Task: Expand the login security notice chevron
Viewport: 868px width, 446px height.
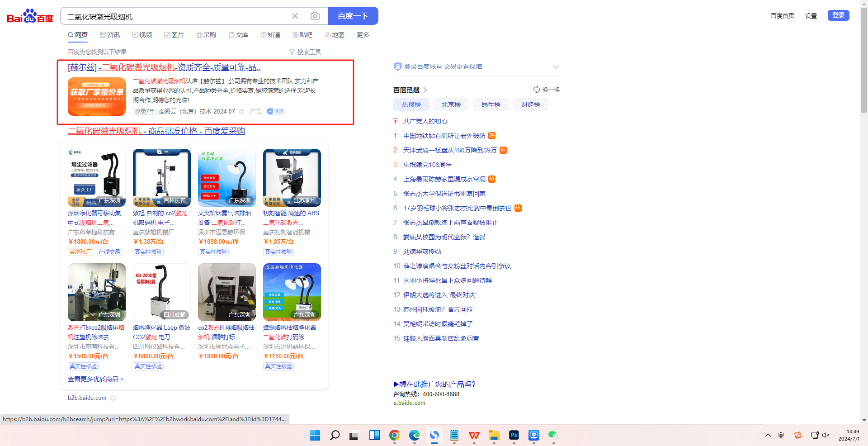Action: (x=556, y=67)
